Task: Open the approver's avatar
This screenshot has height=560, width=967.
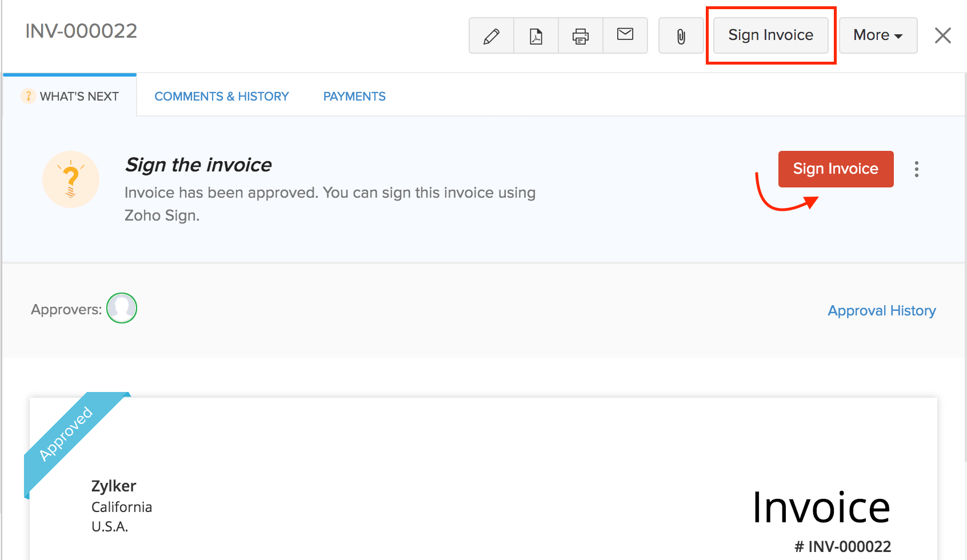Action: coord(121,308)
